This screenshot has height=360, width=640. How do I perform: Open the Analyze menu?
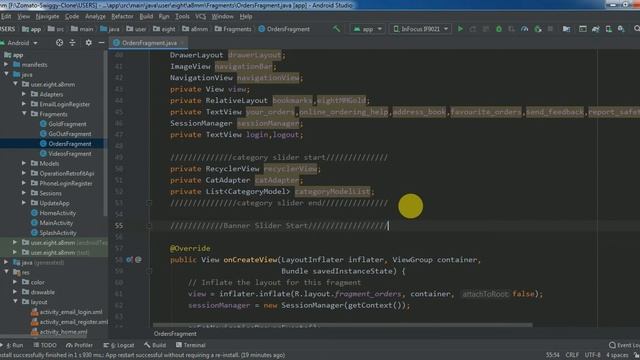click(x=95, y=16)
